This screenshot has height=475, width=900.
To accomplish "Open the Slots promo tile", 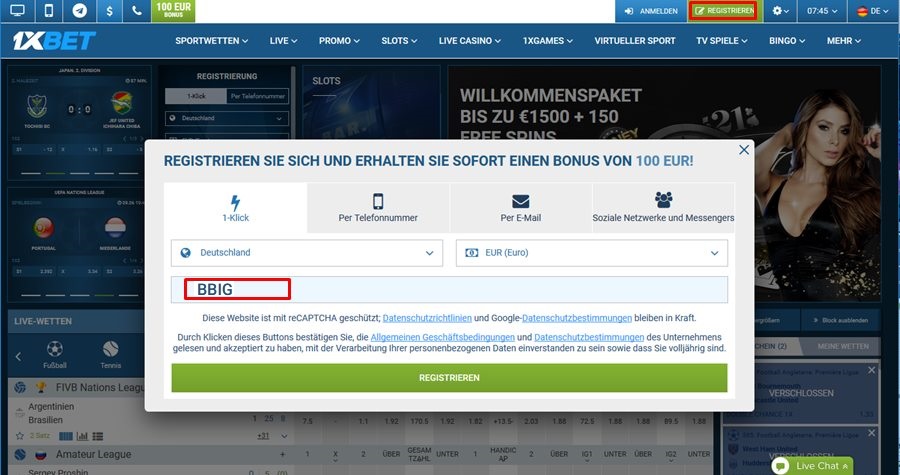I will point(371,102).
